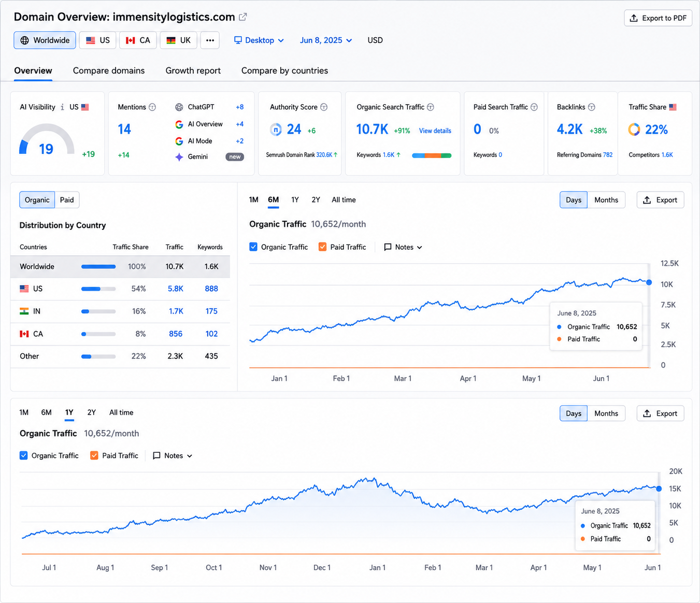The image size is (700, 603).
Task: Open View details link for organic traffic
Action: click(x=435, y=131)
